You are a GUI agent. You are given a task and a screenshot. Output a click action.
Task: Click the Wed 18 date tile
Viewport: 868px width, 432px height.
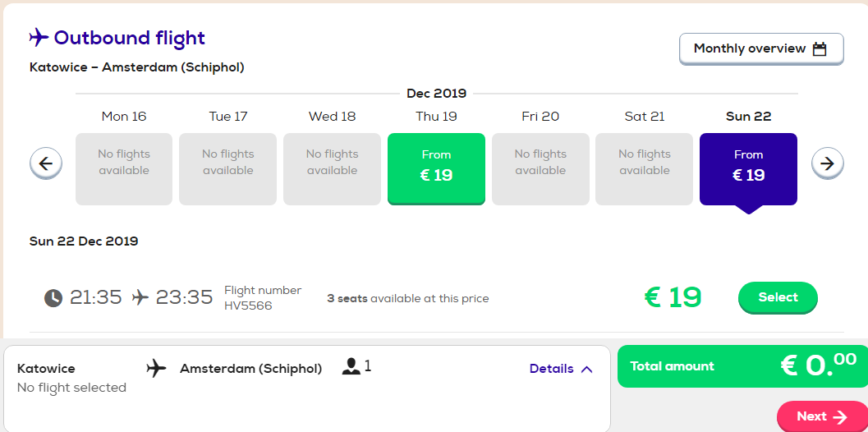pyautogui.click(x=332, y=169)
